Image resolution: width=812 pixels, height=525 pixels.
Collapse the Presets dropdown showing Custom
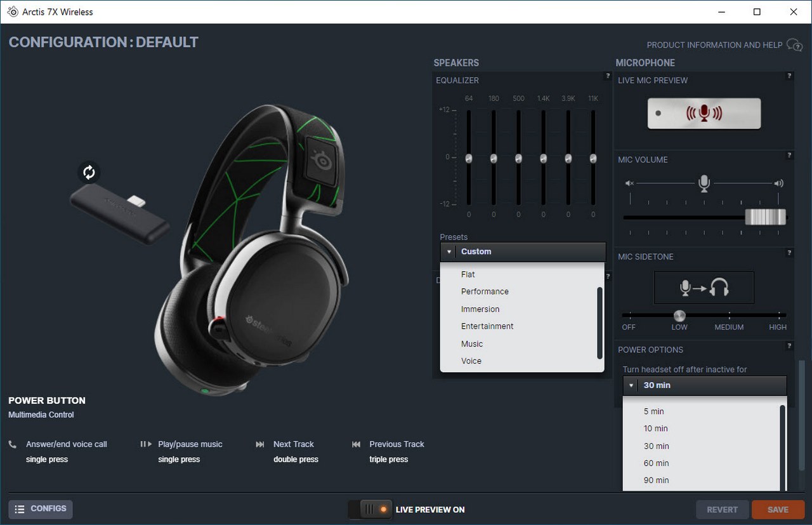pos(523,251)
